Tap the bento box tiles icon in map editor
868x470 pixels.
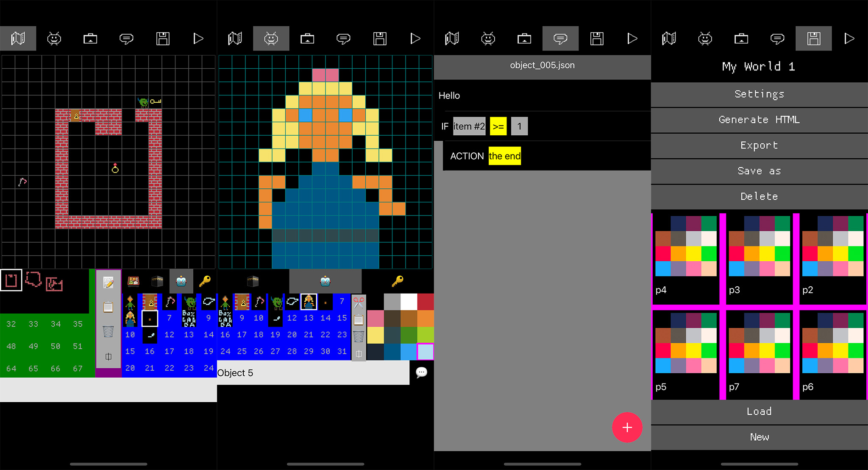(x=134, y=281)
